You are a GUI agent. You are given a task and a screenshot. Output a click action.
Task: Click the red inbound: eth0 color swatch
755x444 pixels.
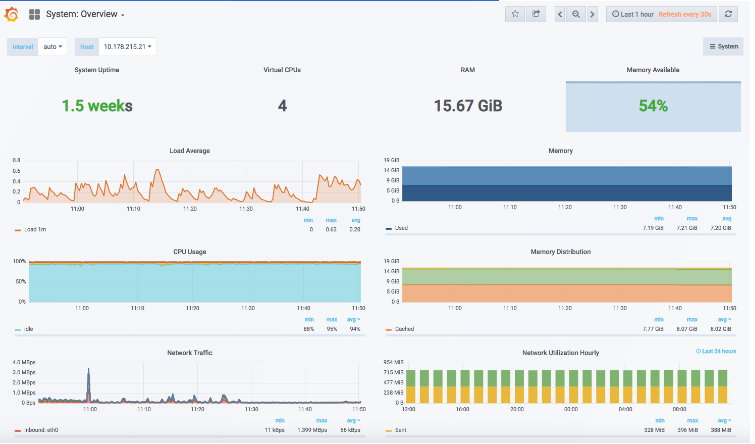(18, 431)
